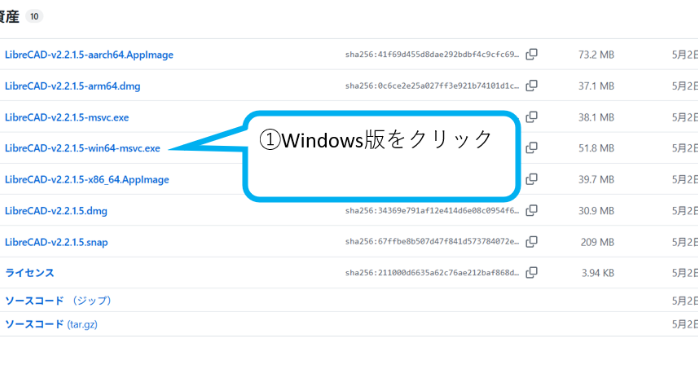
Task: Copy sha256 hash for x86_64.AppImage
Action: [532, 179]
